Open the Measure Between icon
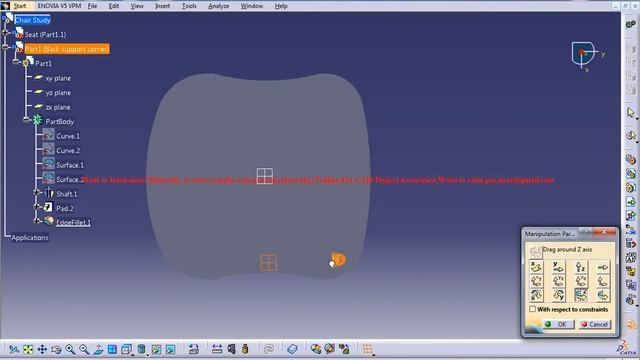 point(217,349)
